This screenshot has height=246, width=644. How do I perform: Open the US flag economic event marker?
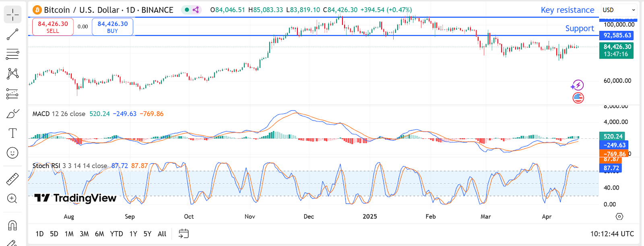(x=578, y=98)
